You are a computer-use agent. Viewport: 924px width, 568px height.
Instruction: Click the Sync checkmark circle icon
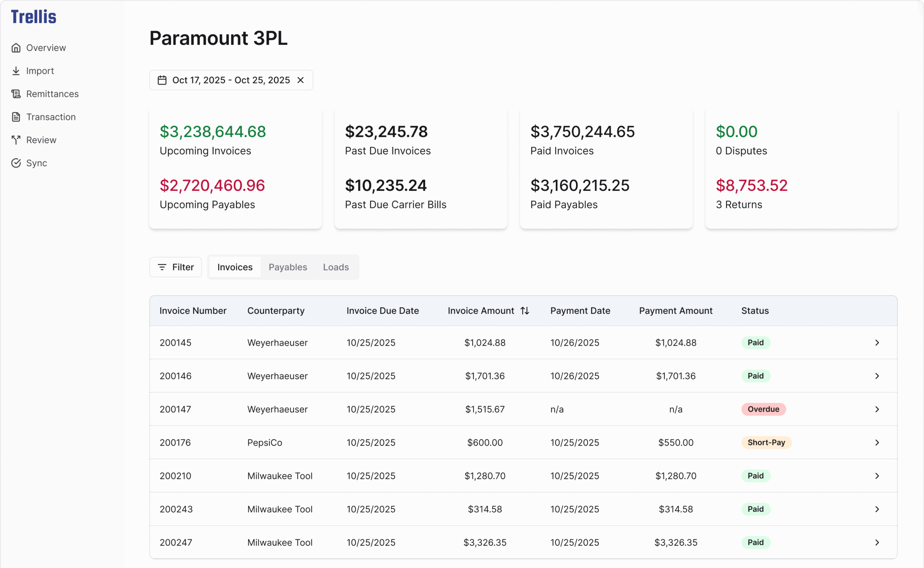pyautogui.click(x=16, y=163)
